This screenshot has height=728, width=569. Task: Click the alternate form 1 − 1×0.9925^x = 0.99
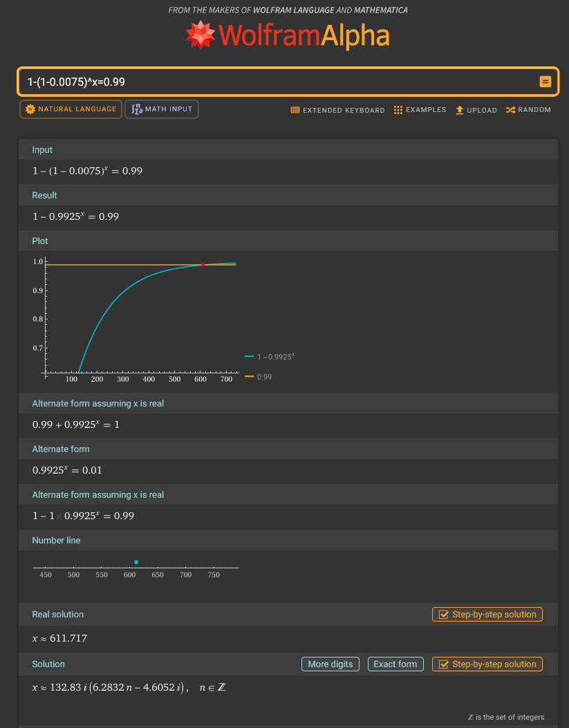83,516
